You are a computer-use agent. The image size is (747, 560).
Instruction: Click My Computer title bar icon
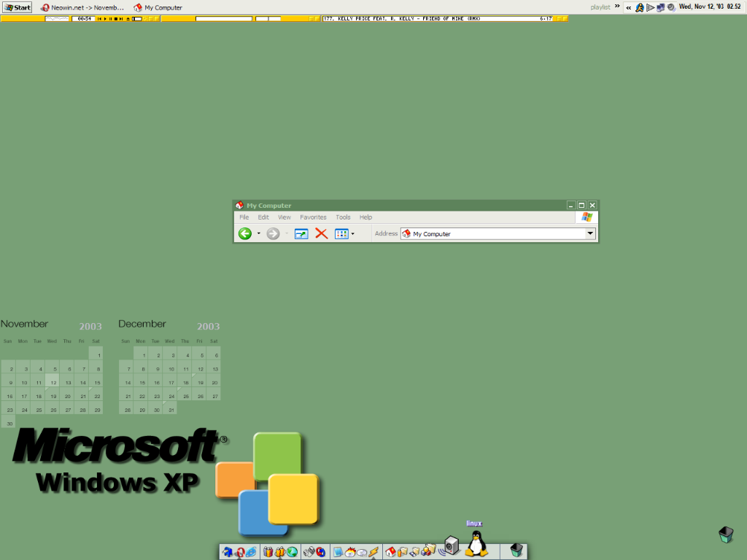(x=239, y=205)
